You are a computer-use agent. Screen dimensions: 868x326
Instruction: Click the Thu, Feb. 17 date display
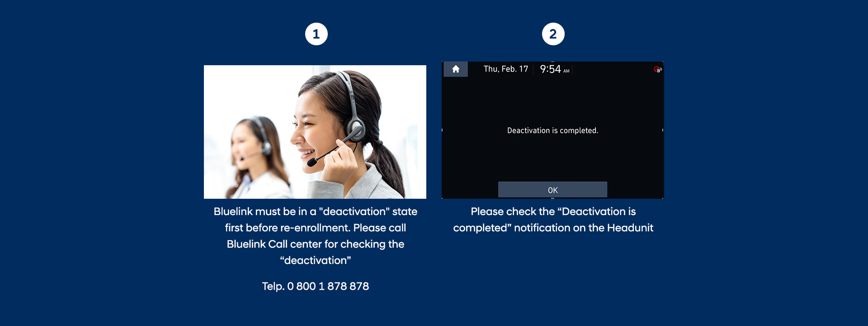[x=506, y=69]
